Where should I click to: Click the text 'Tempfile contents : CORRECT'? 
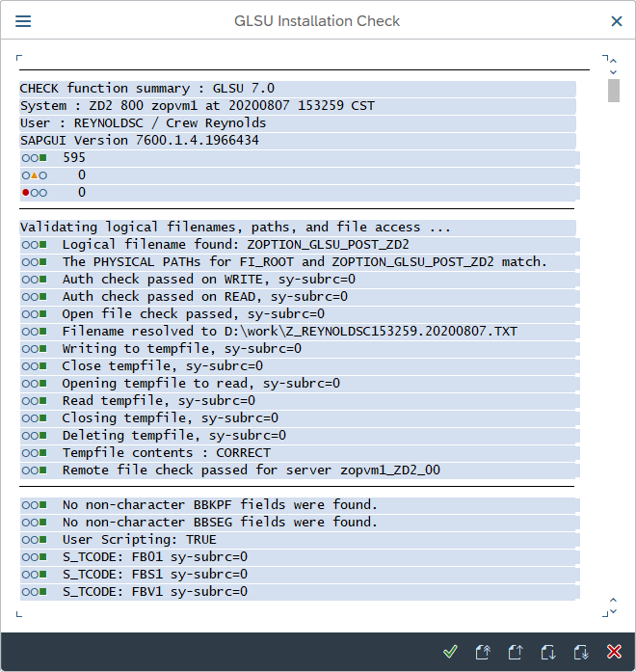pos(167,453)
